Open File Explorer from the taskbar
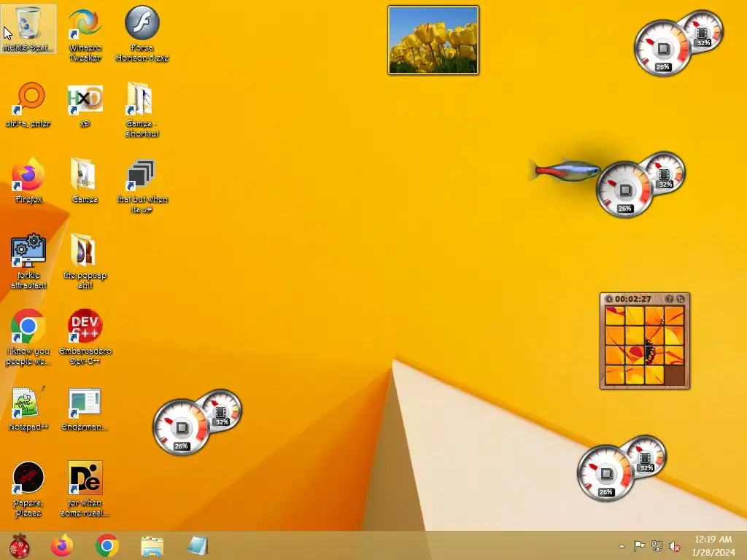This screenshot has height=560, width=747. click(x=152, y=546)
